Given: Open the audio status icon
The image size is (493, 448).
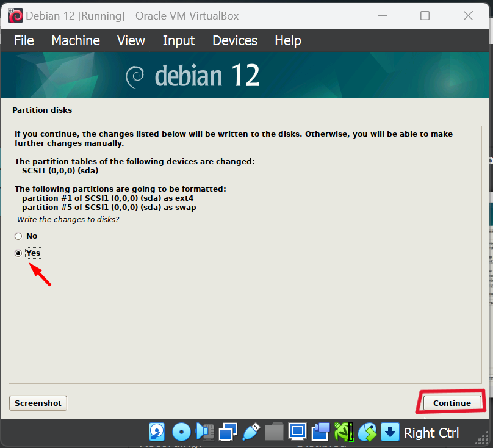Looking at the screenshot, I should pos(205,432).
